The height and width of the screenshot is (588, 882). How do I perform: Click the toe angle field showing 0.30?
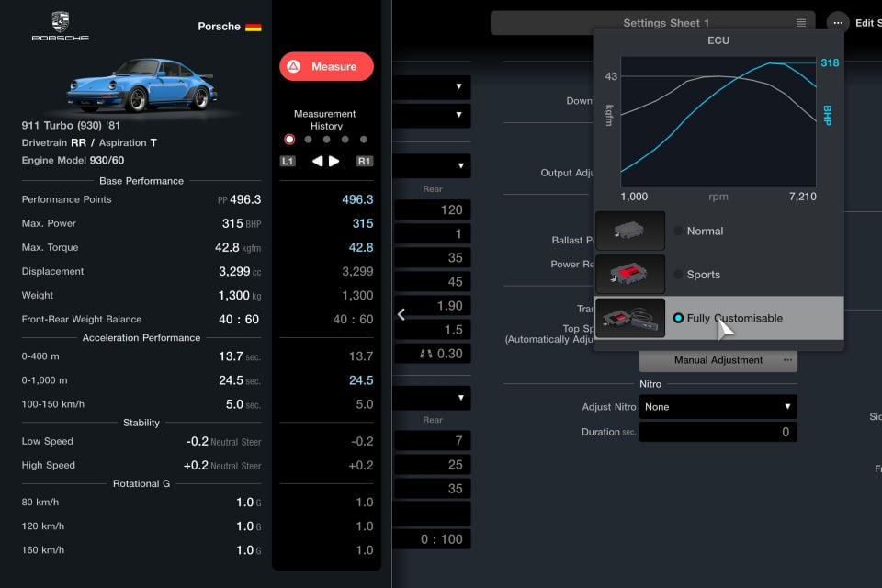point(432,354)
